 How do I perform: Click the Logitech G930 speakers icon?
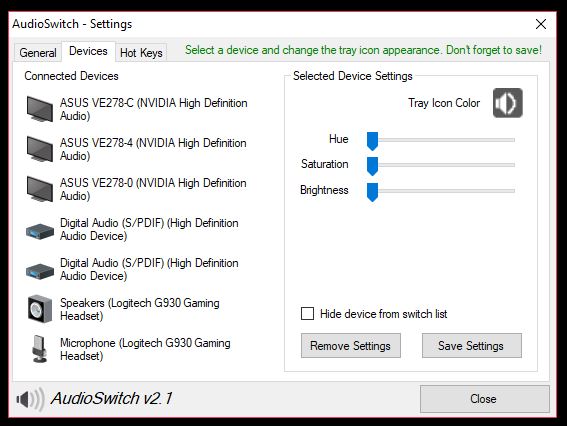click(x=39, y=309)
